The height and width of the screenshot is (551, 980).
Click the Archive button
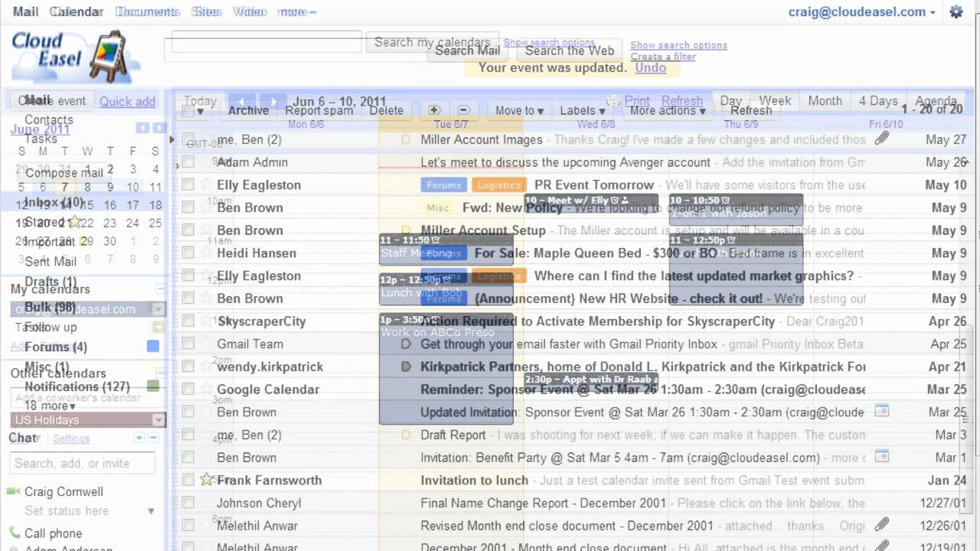click(x=249, y=110)
